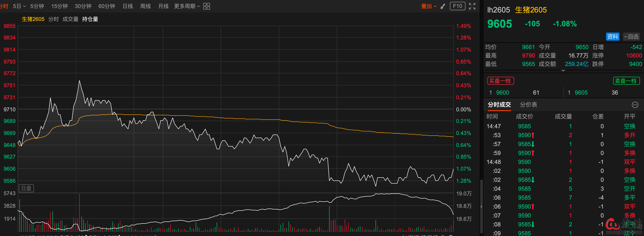Open the multi-chart grid layout icon

coord(206,6)
